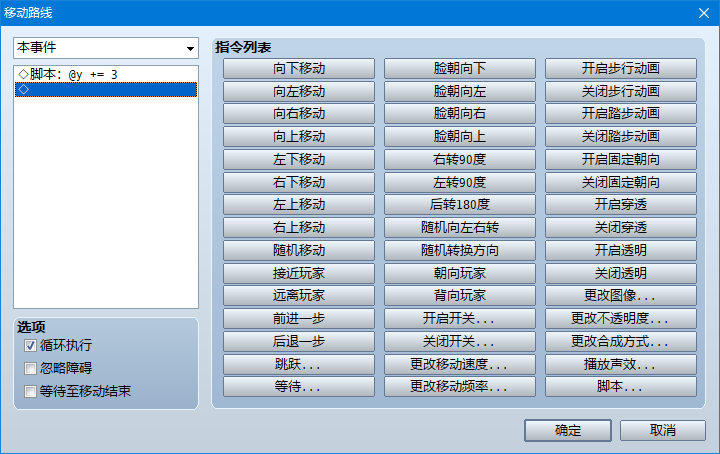Open the 关闭开关... dialog

point(460,342)
